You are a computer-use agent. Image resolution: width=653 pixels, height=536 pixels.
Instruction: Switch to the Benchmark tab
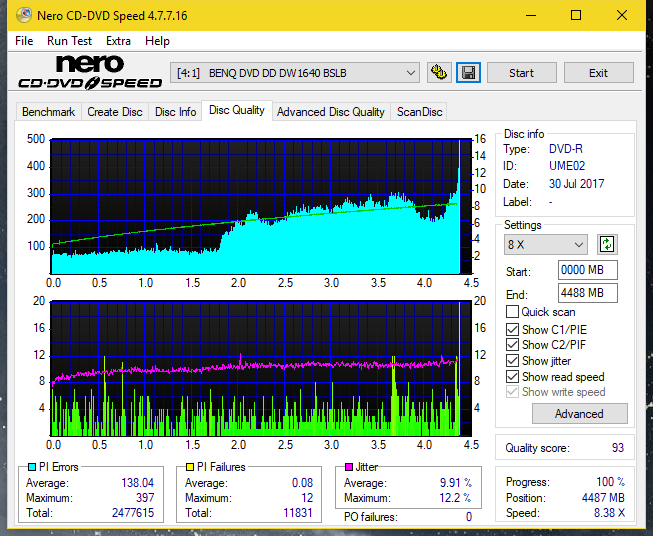pos(49,112)
